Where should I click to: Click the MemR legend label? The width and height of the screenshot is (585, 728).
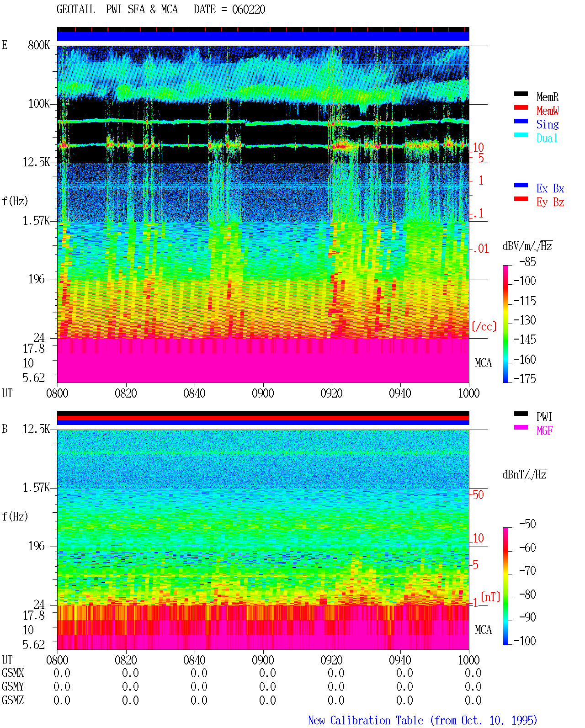[548, 97]
